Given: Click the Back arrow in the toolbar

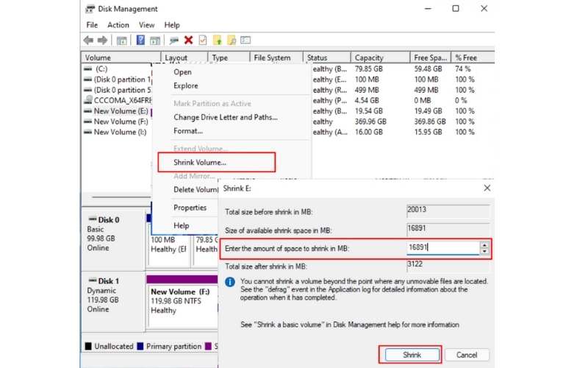Looking at the screenshot, I should (89, 40).
